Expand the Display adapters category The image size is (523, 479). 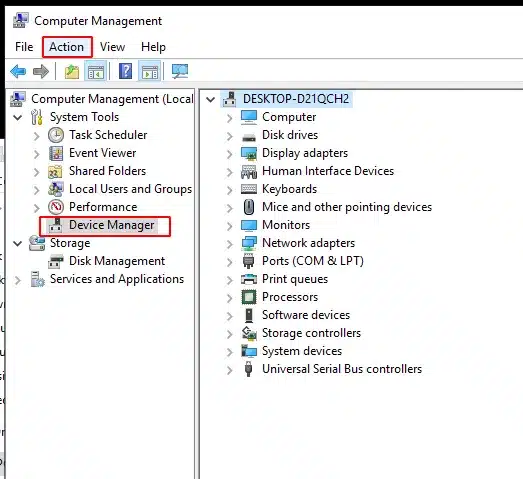click(229, 154)
